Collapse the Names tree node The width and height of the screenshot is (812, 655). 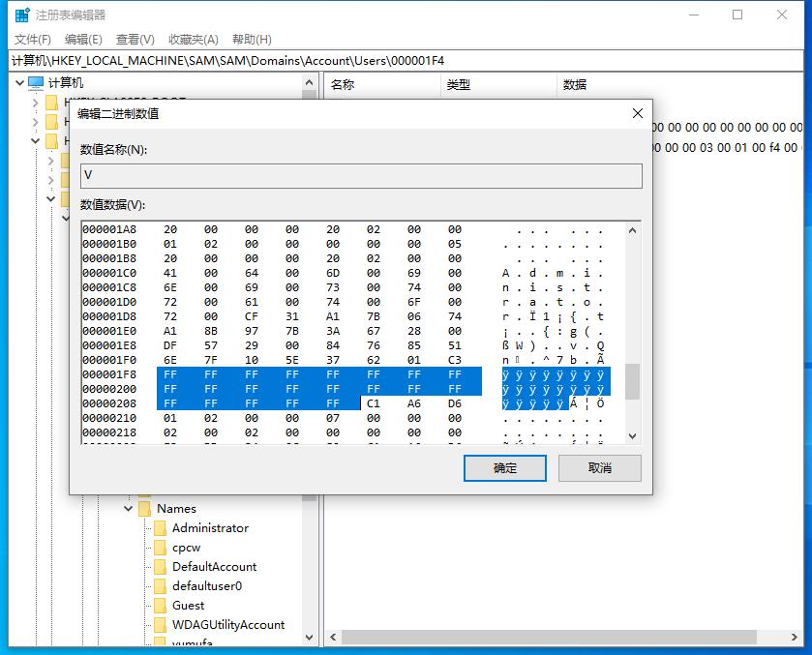coord(128,509)
